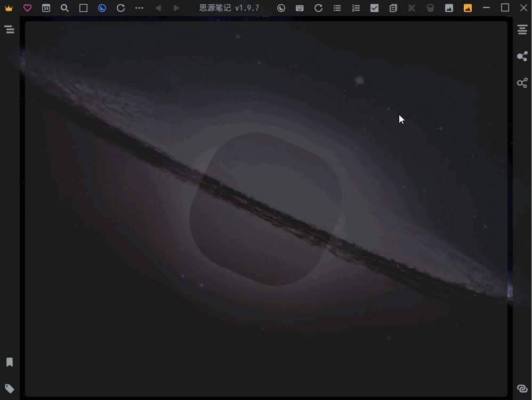Click the left refresh sync icon
532x400 pixels.
pyautogui.click(x=120, y=8)
